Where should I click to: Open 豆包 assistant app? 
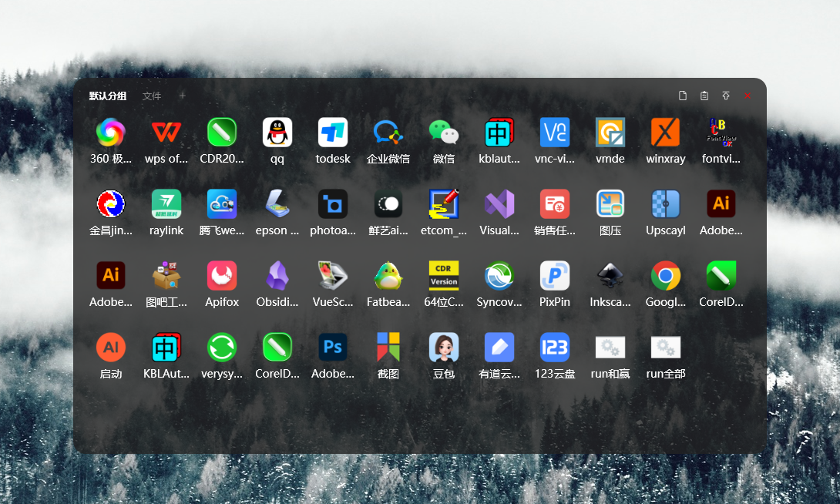pyautogui.click(x=444, y=348)
